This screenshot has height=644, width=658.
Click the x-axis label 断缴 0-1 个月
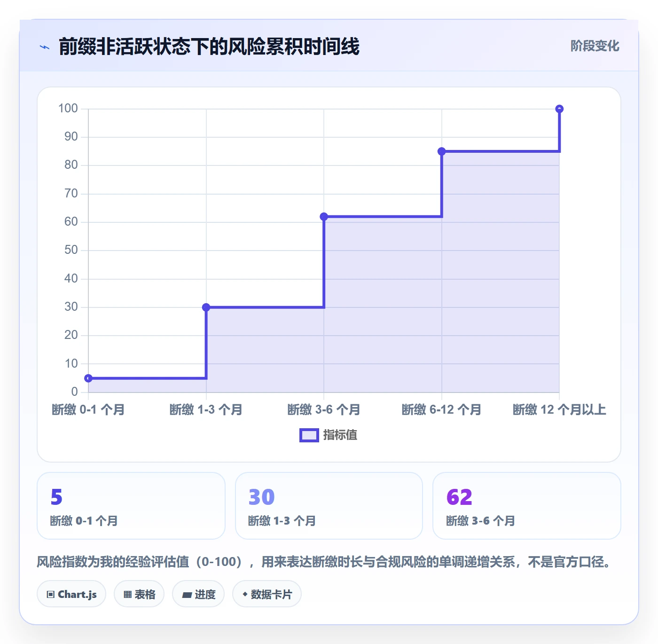(x=88, y=410)
